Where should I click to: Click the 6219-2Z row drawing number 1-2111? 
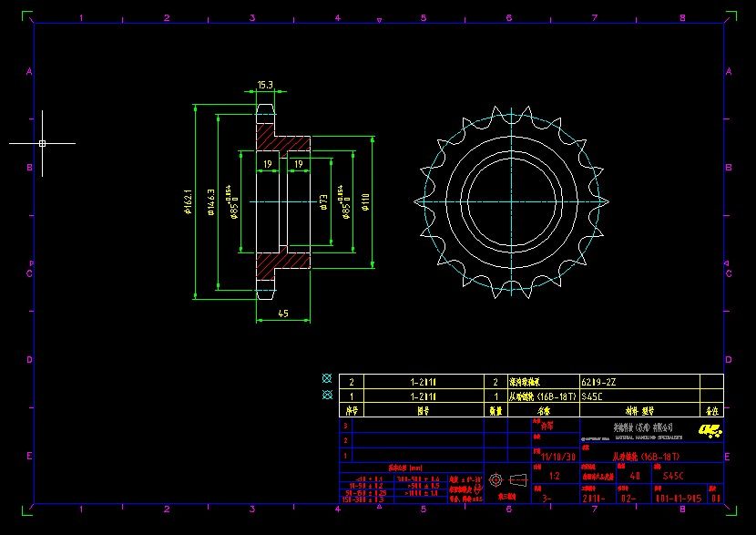pos(424,382)
